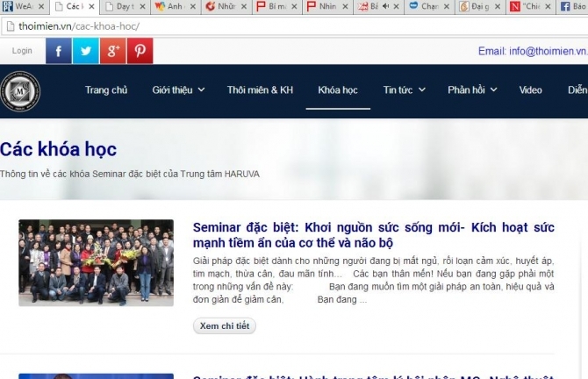Switch to the 'Chan' browser tab
The image size is (588, 379).
point(427,7)
